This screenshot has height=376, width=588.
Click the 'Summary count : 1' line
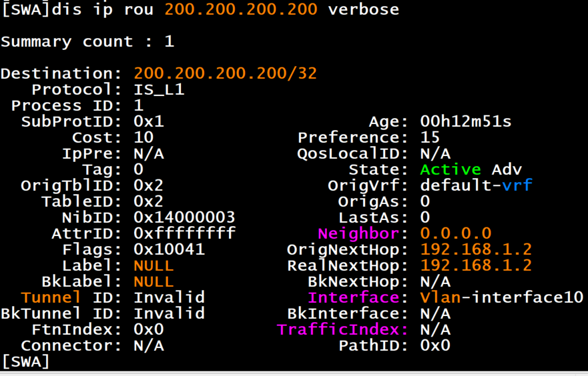click(87, 42)
